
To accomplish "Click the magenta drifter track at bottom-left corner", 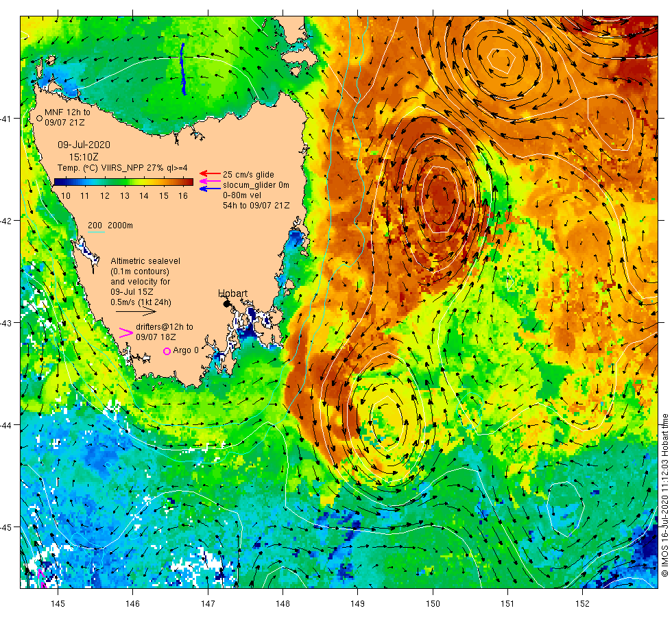I will click(x=42, y=579).
